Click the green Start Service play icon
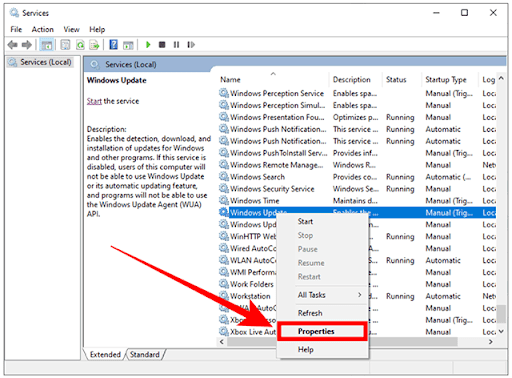The height and width of the screenshot is (378, 512). [148, 44]
